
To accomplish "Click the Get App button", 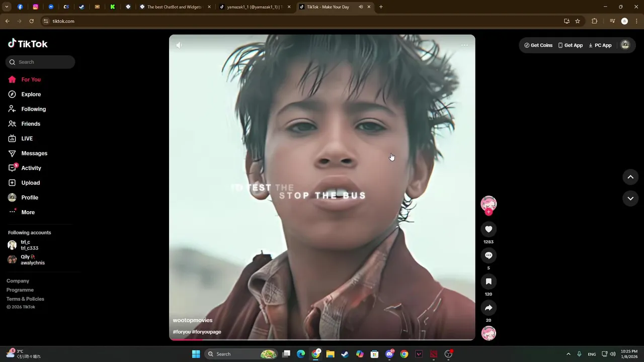I will click(570, 45).
